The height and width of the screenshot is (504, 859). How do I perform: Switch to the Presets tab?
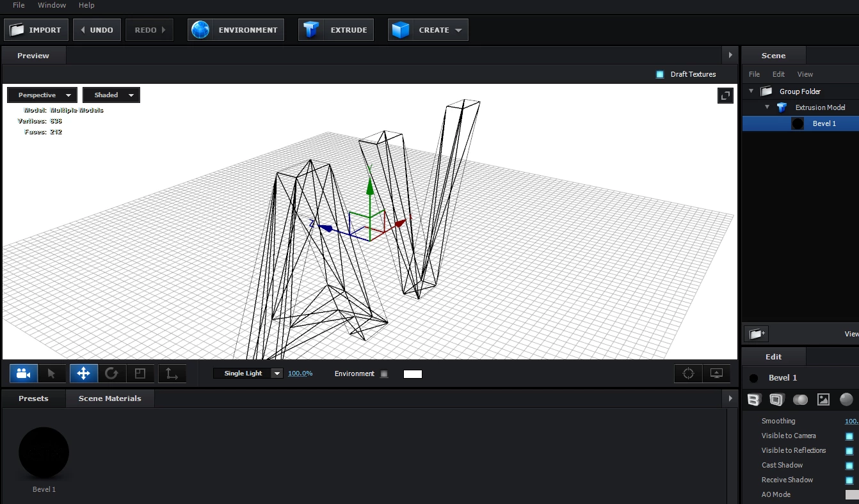pos(33,398)
